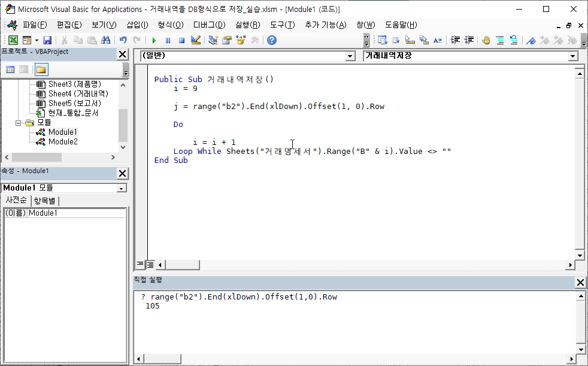
Task: Open standard toolbar overflow options chevron
Action: tap(366, 40)
